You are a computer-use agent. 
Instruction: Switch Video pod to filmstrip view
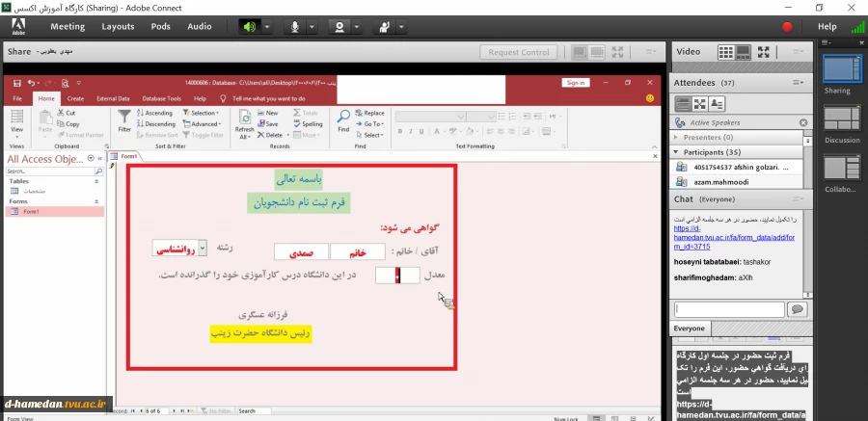point(743,52)
